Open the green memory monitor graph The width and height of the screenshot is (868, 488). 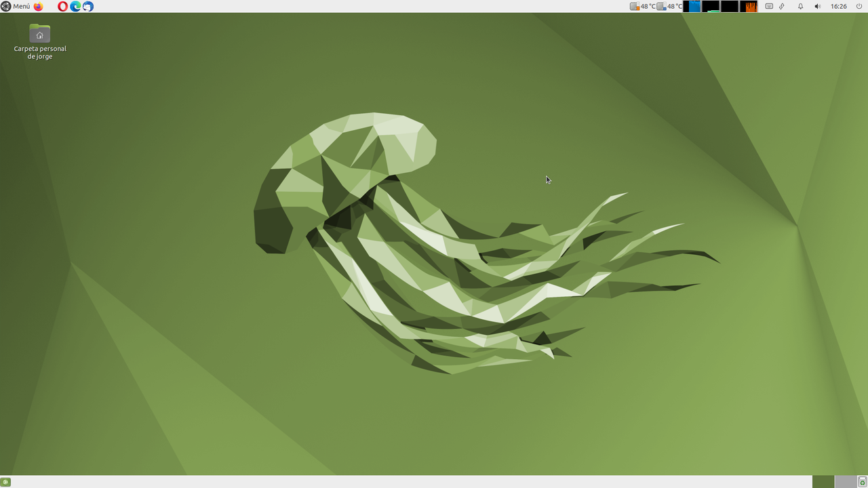711,6
